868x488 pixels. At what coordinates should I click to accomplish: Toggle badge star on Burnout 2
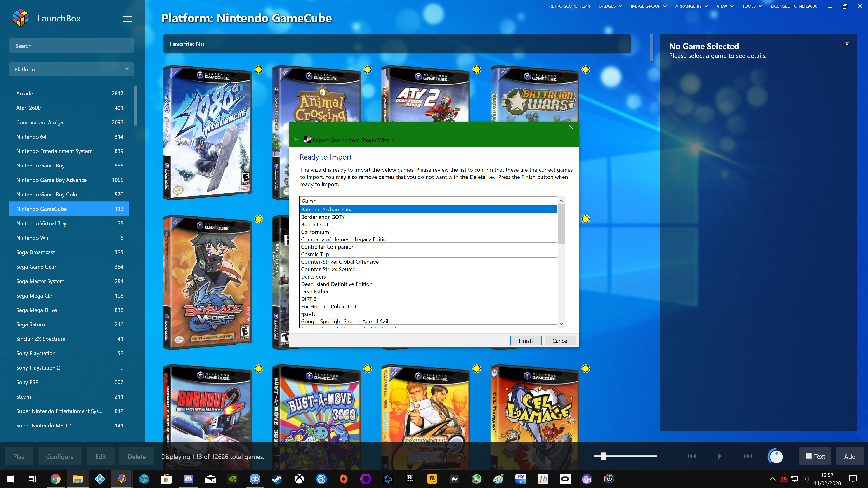point(258,369)
